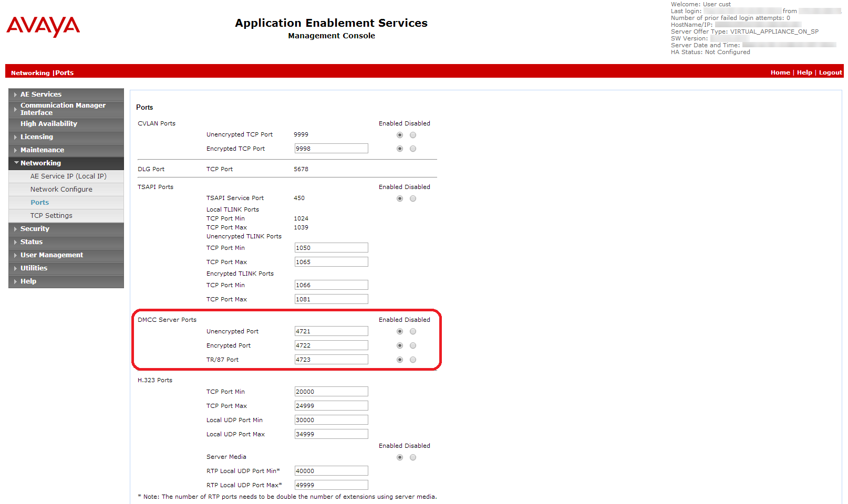The width and height of the screenshot is (848, 504).
Task: Edit H.323 TCP Port Min field 20000
Action: click(331, 392)
